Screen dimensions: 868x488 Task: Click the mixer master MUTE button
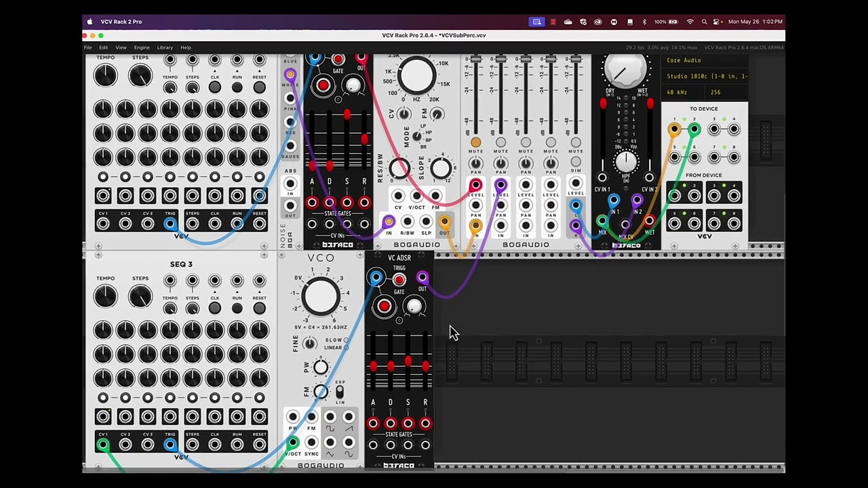(576, 142)
